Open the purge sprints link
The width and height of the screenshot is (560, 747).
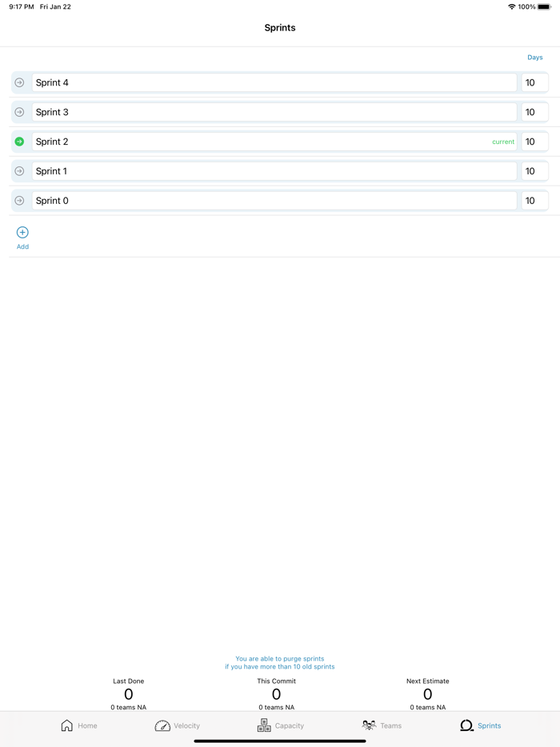coord(279,662)
